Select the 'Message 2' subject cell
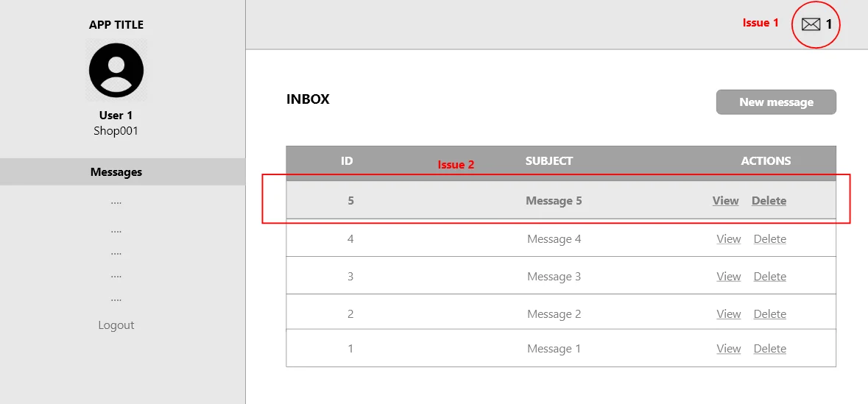The height and width of the screenshot is (404, 868). [554, 313]
